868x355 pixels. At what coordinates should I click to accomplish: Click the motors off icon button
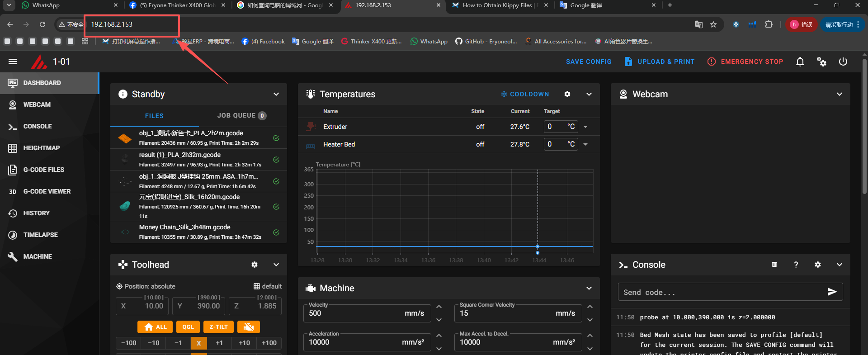[x=248, y=327]
